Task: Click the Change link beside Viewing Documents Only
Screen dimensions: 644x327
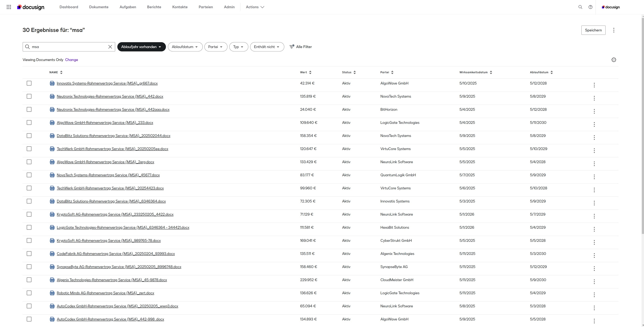Action: click(x=71, y=60)
